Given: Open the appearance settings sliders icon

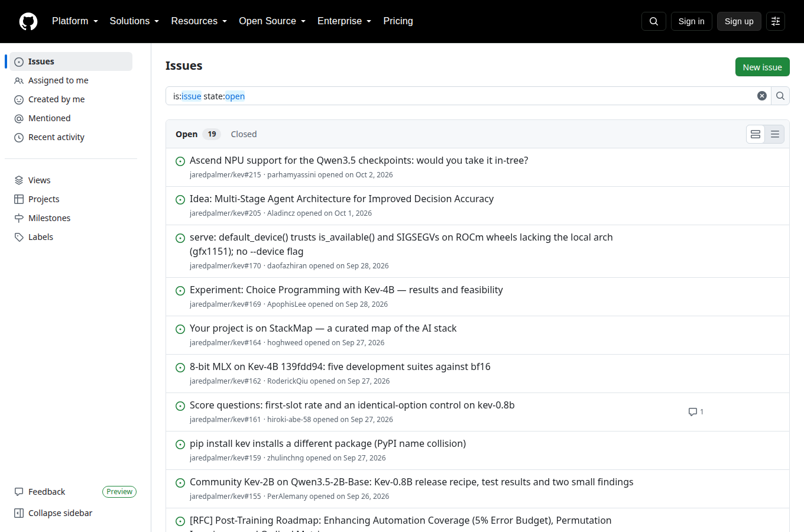Looking at the screenshot, I should (x=776, y=21).
